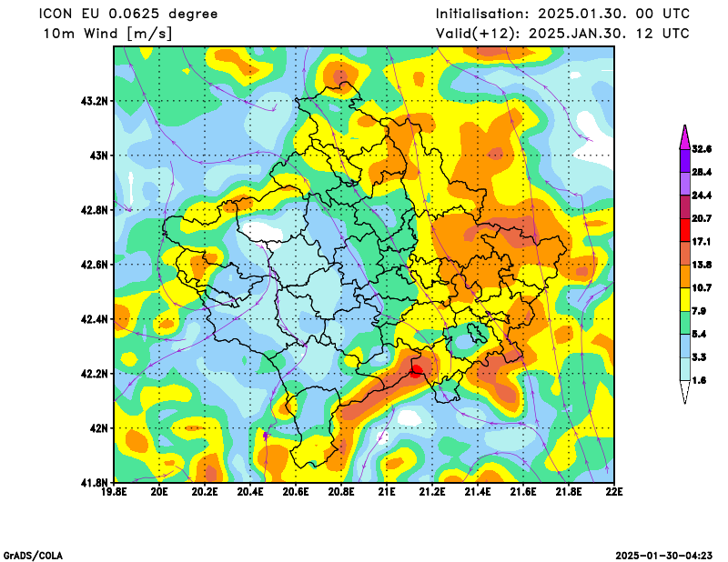This screenshot has height=562, width=728.
Task: Click the 42.4N latitude label
Action: pos(95,319)
